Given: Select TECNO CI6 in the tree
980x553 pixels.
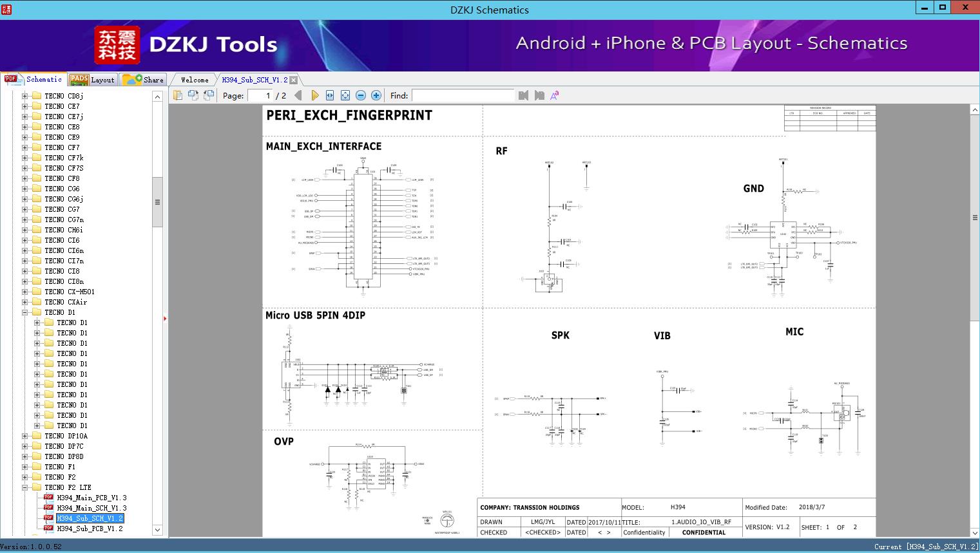Looking at the screenshot, I should click(62, 240).
